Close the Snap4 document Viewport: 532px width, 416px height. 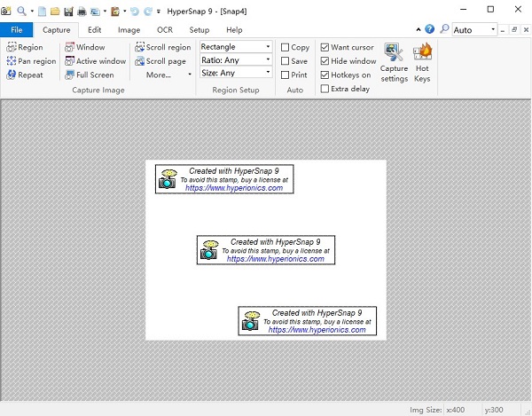point(526,30)
